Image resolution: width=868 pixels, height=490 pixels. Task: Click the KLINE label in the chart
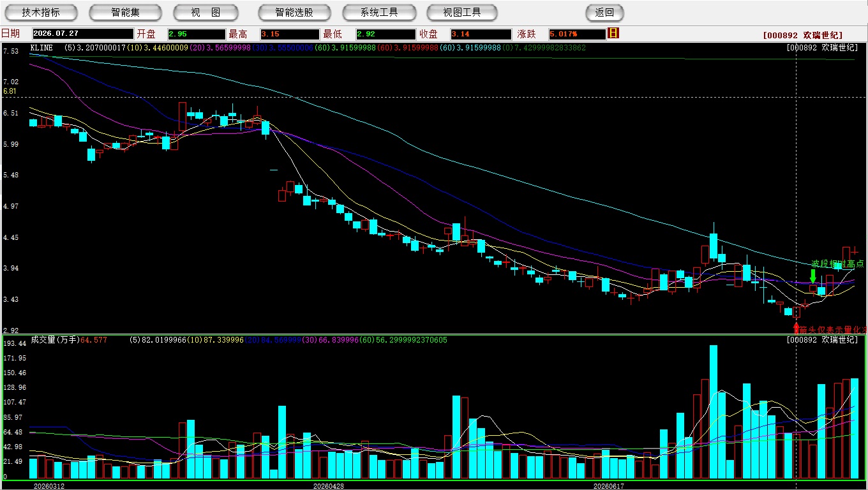tap(41, 48)
